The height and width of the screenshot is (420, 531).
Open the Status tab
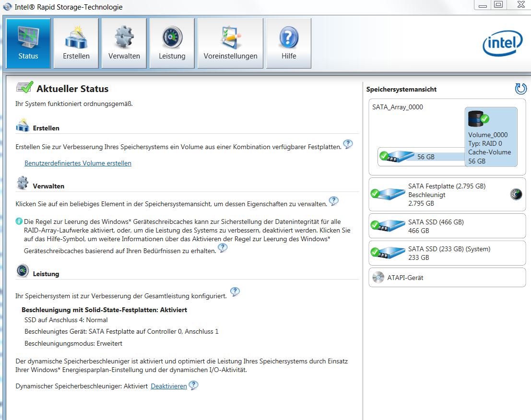click(x=28, y=43)
